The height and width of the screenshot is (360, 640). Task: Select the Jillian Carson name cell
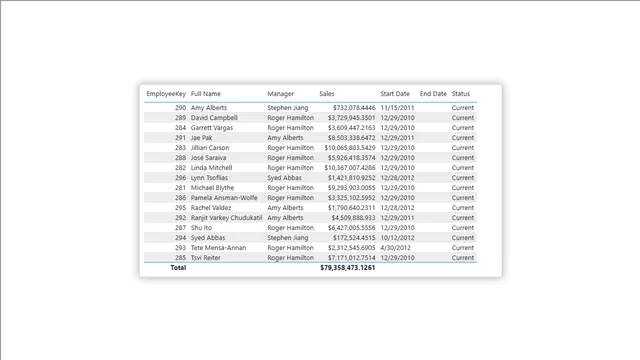[210, 148]
